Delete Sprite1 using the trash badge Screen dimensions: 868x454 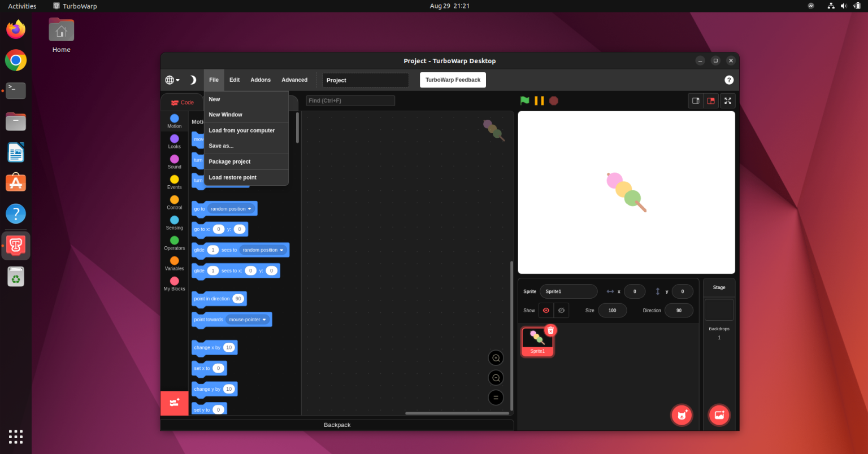tap(551, 330)
